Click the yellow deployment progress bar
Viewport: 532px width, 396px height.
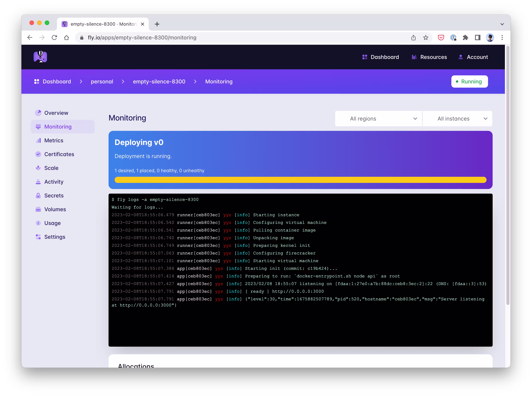click(x=300, y=180)
